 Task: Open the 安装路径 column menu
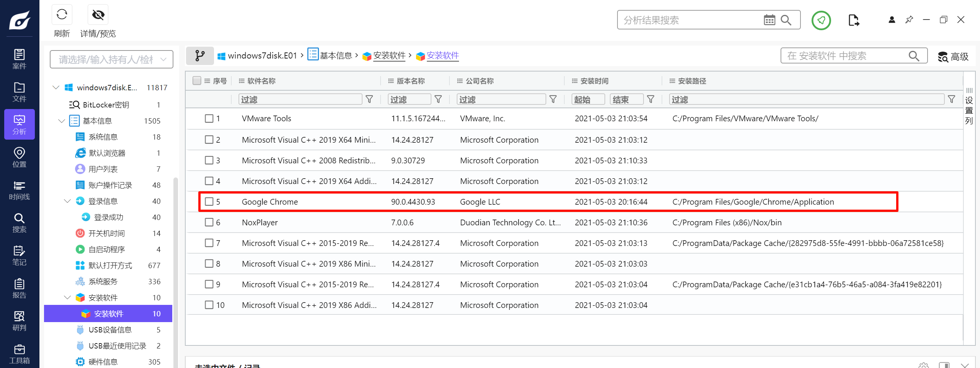click(672, 81)
